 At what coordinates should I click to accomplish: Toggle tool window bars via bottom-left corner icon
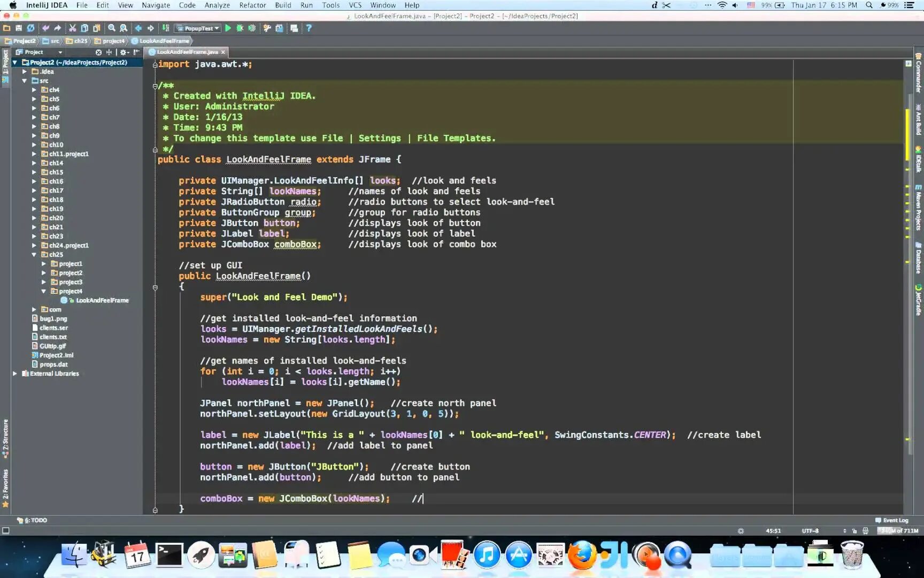(x=6, y=531)
